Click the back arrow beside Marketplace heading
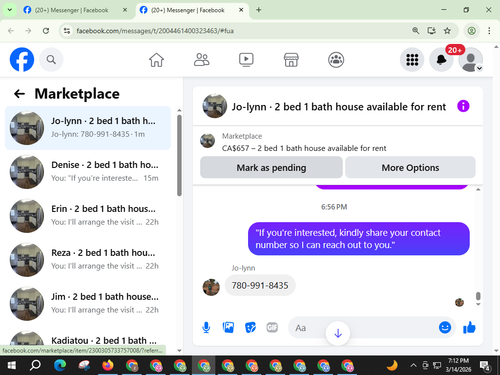 coord(19,94)
